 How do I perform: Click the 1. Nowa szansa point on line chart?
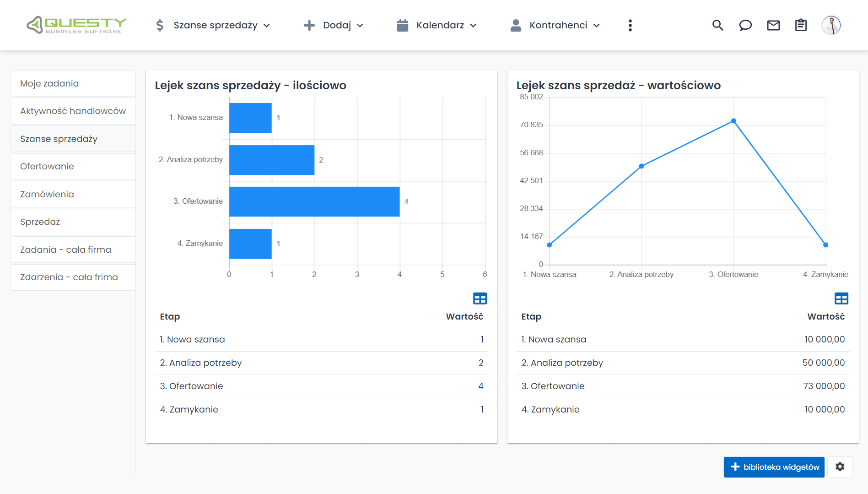550,245
